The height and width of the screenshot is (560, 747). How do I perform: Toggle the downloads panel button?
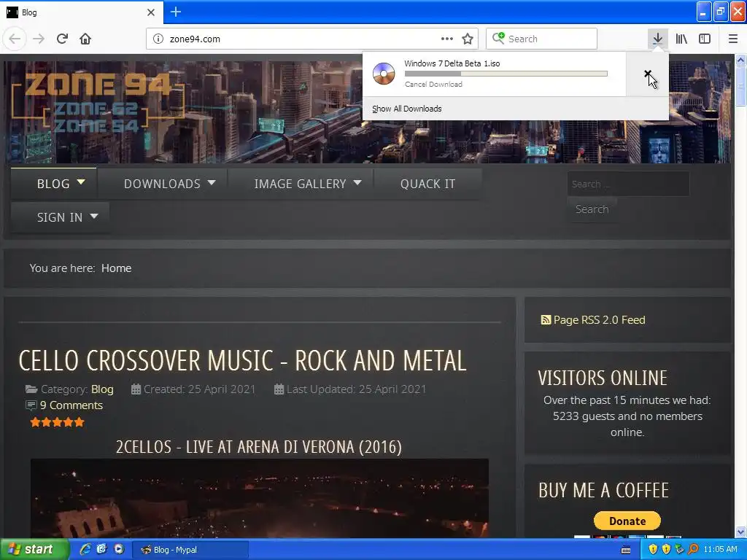pyautogui.click(x=657, y=39)
